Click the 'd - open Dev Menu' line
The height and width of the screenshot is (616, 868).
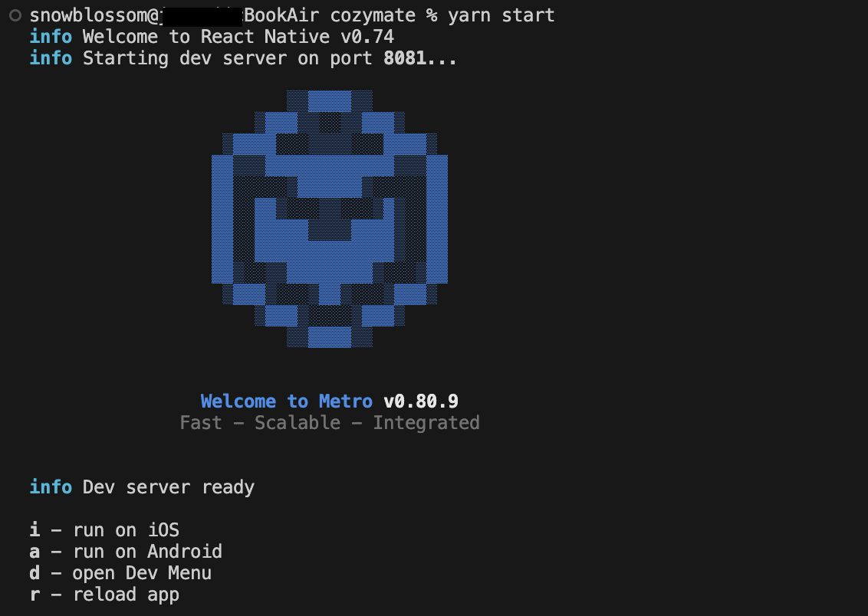click(120, 573)
